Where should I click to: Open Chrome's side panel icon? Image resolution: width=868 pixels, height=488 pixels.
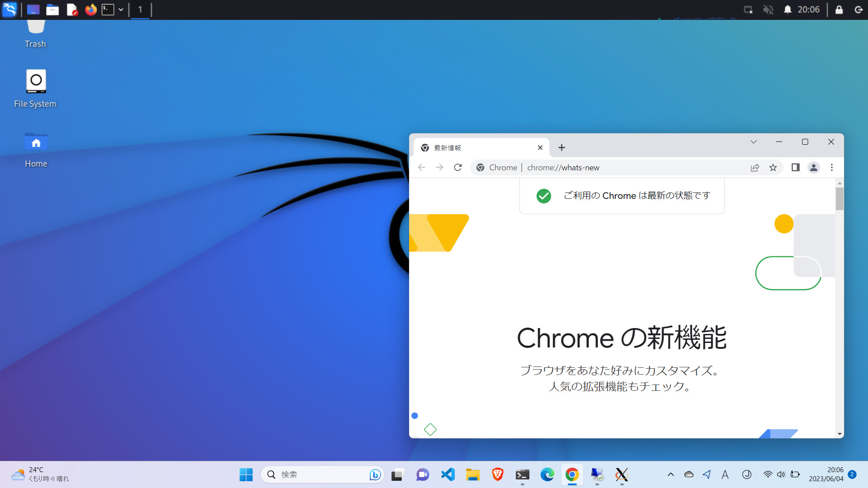click(x=795, y=167)
